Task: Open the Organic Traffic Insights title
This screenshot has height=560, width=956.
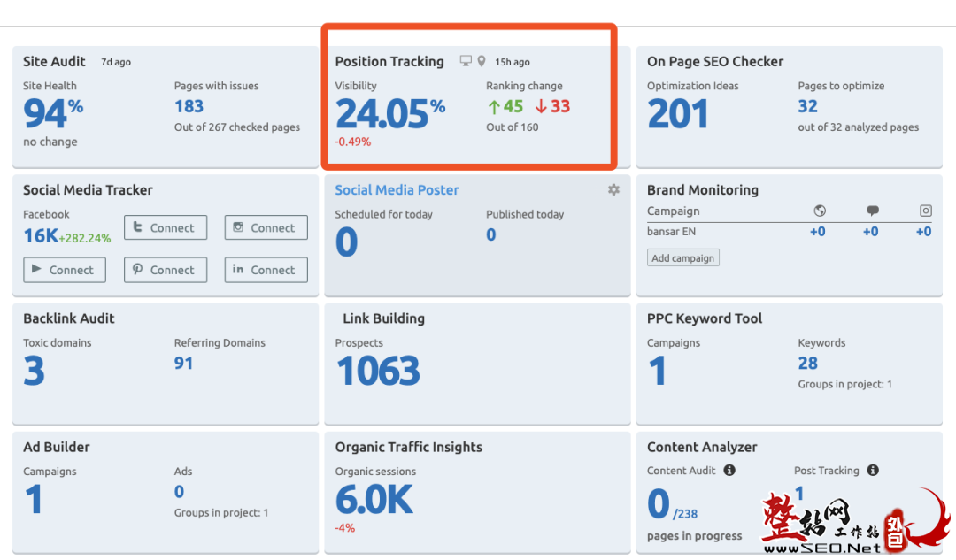Action: click(x=408, y=447)
